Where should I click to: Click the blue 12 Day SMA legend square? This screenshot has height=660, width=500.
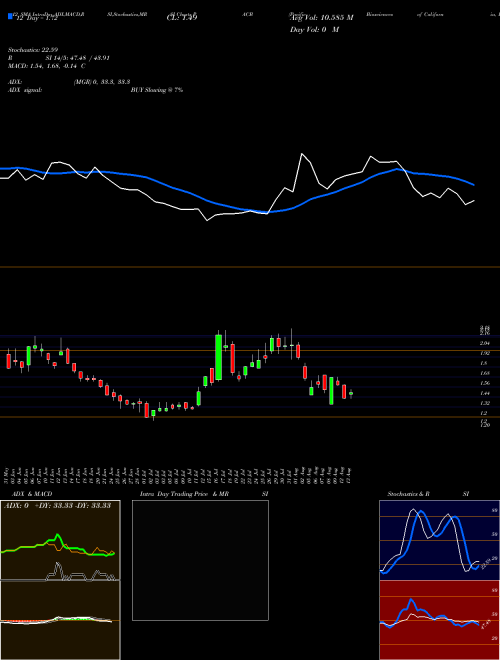pyautogui.click(x=10, y=17)
